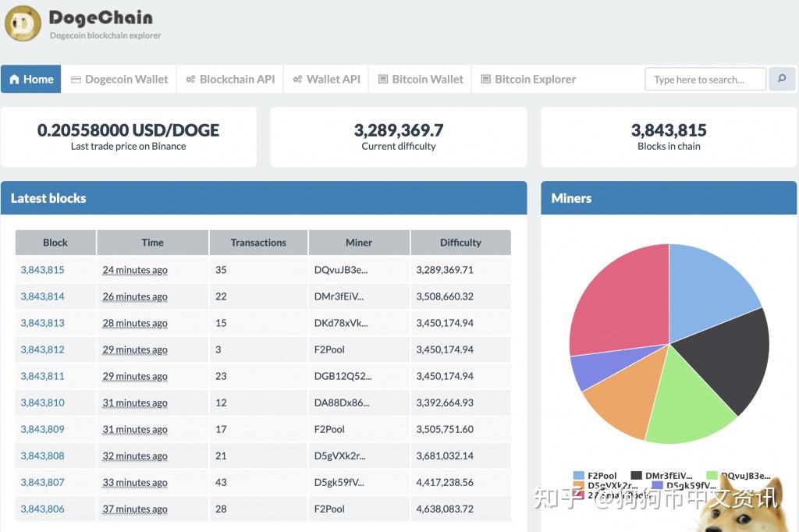Click the Miners panel header

click(669, 197)
